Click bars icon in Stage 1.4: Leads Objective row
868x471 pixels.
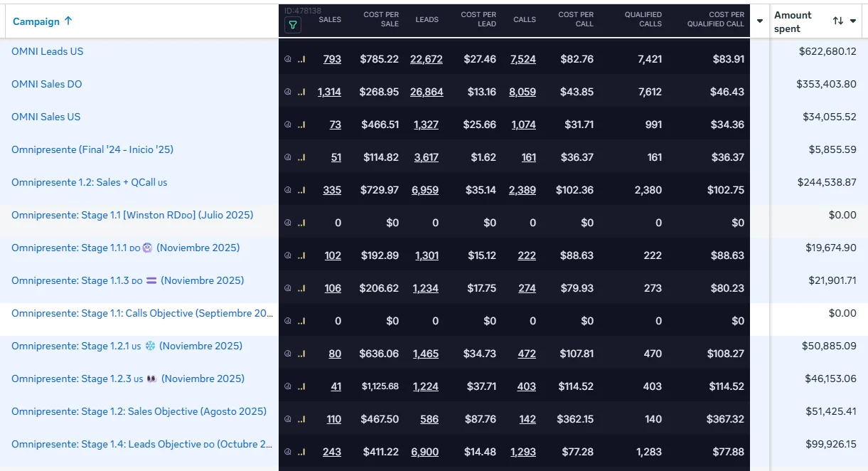(301, 452)
